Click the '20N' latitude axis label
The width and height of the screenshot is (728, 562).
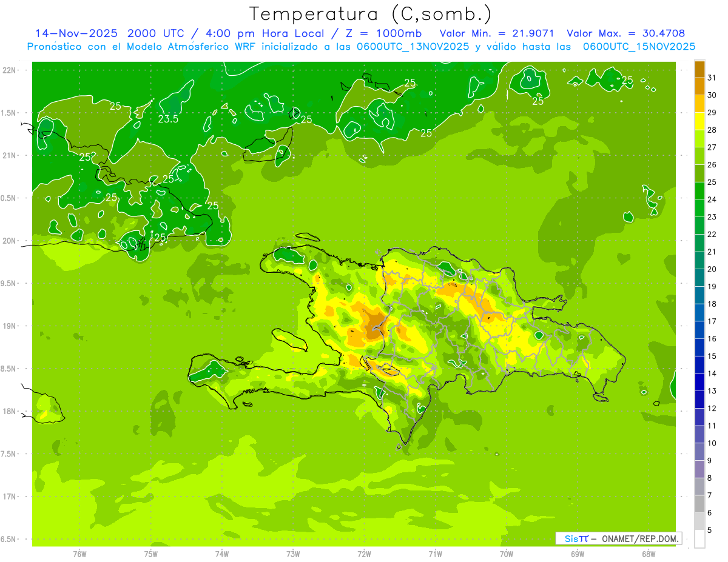[8, 241]
